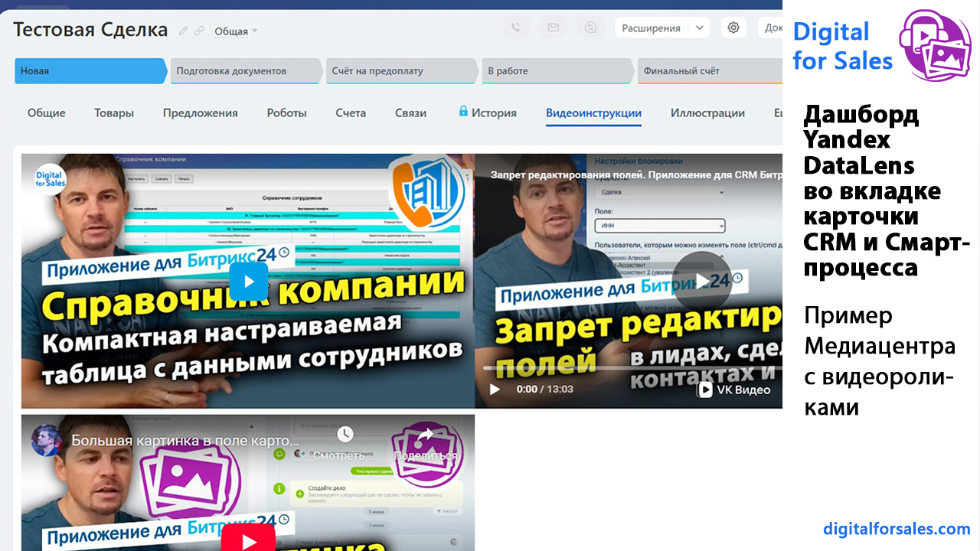The height and width of the screenshot is (551, 980).
Task: Click the Расширения button
Action: [651, 28]
